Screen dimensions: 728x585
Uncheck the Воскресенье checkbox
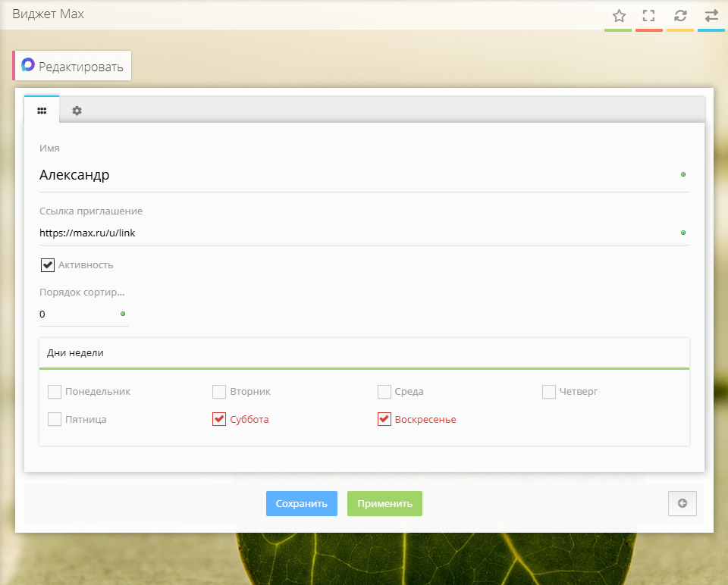pyautogui.click(x=384, y=419)
